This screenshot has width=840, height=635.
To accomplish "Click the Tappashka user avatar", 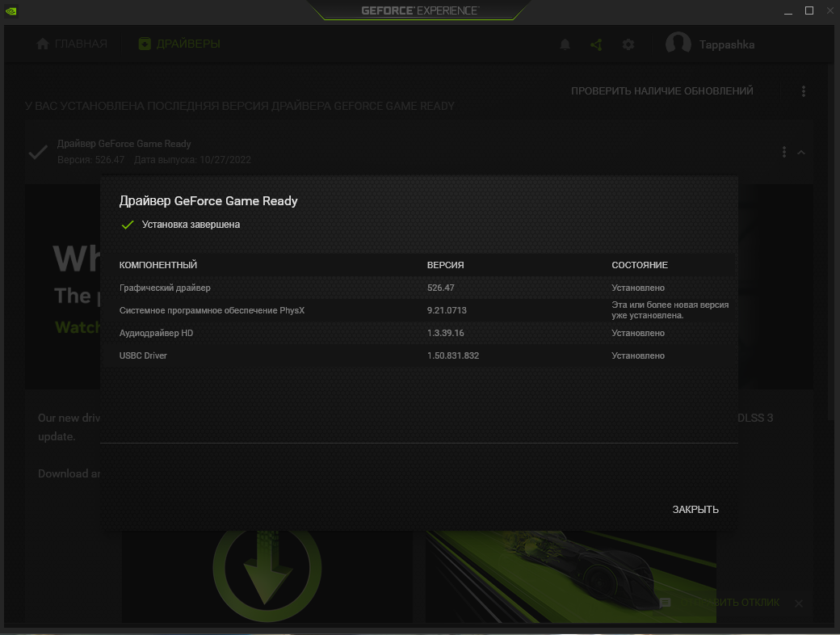I will [x=678, y=44].
